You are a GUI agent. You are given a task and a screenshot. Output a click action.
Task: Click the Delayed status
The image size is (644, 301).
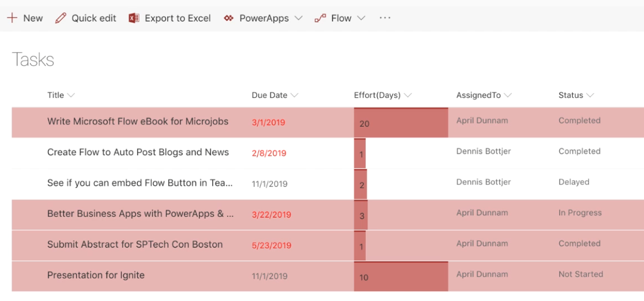(x=574, y=182)
